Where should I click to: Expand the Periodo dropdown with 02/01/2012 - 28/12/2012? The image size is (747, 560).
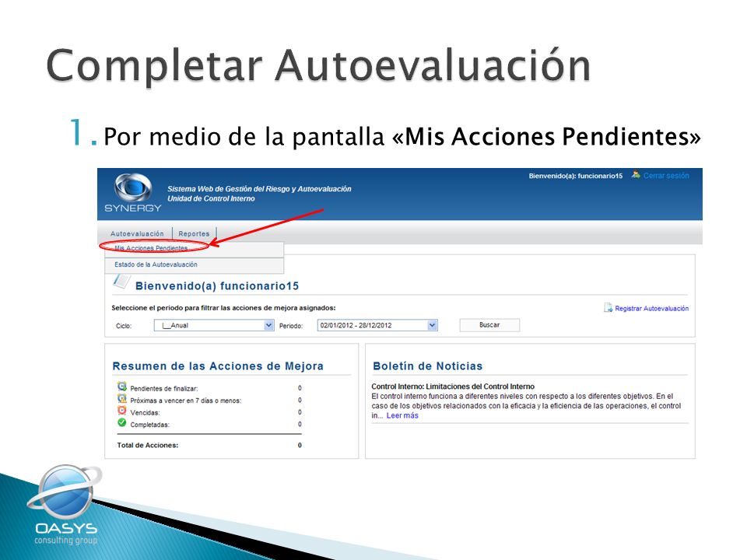377,325
